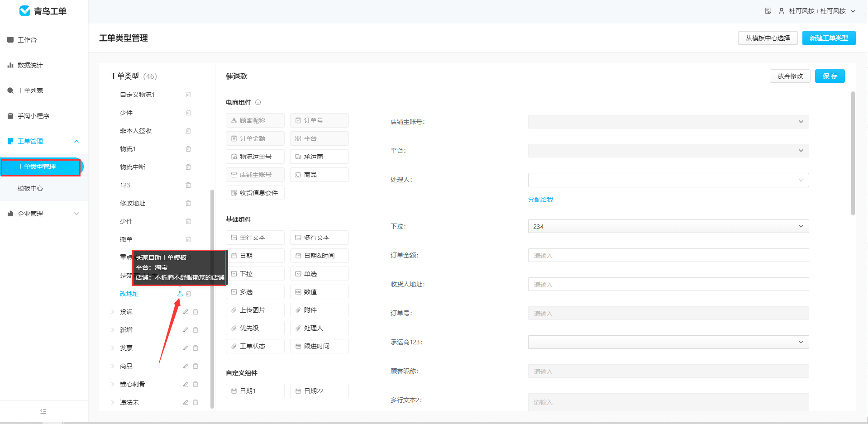868x424 pixels.
Task: Click the ticket type list scrollbar
Action: click(212, 299)
